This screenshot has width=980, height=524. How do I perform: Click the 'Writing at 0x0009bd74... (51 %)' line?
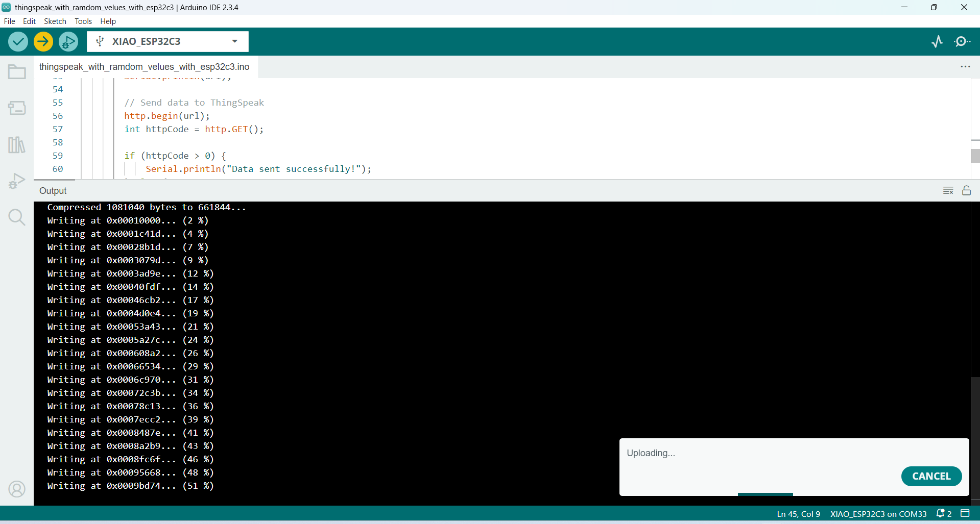tap(130, 486)
